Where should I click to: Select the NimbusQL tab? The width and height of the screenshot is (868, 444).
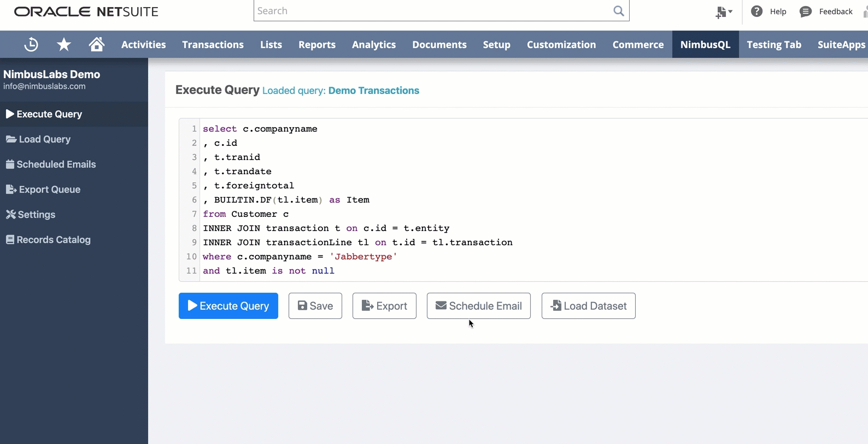point(706,45)
